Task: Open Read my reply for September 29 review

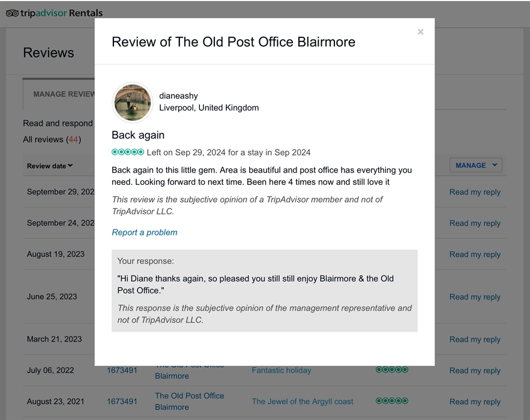Action: [x=475, y=192]
